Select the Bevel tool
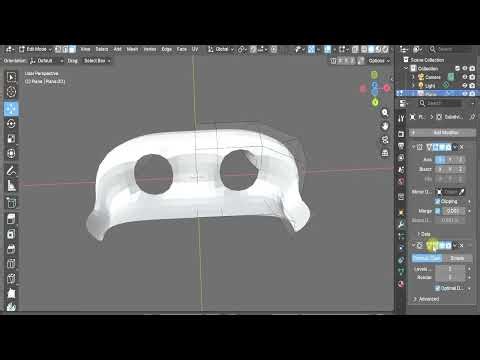480x360 pixels. click(x=11, y=249)
